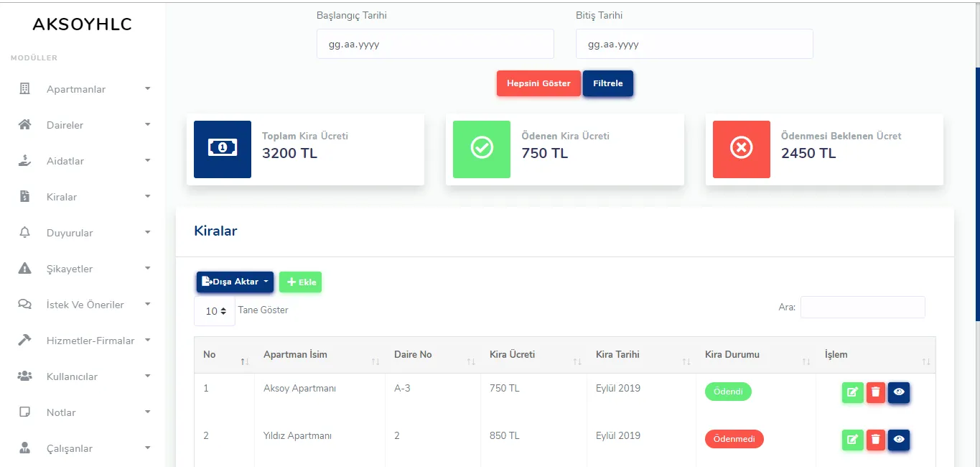980x467 pixels.
Task: Click the Daireler home icon
Action: pyautogui.click(x=24, y=125)
